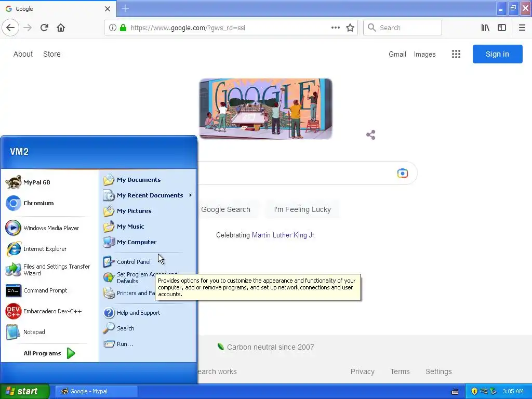Open Search from Start menu
This screenshot has height=399, width=532.
[148, 328]
